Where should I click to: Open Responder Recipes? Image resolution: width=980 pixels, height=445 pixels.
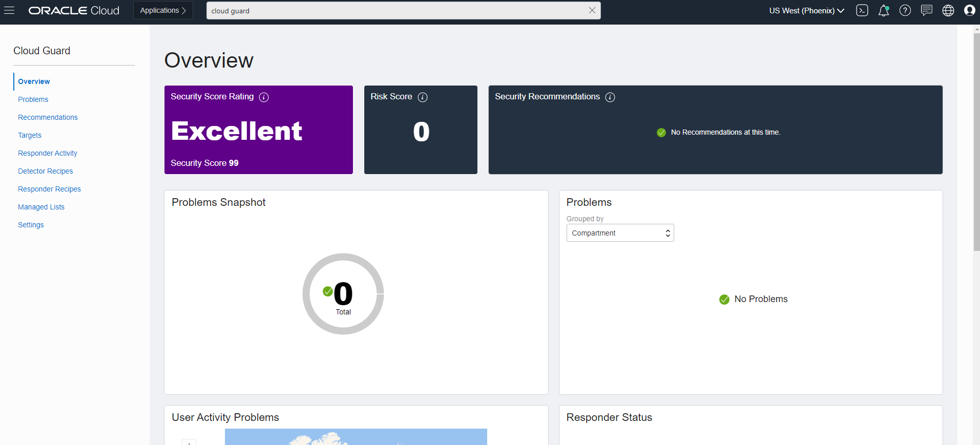(x=49, y=189)
